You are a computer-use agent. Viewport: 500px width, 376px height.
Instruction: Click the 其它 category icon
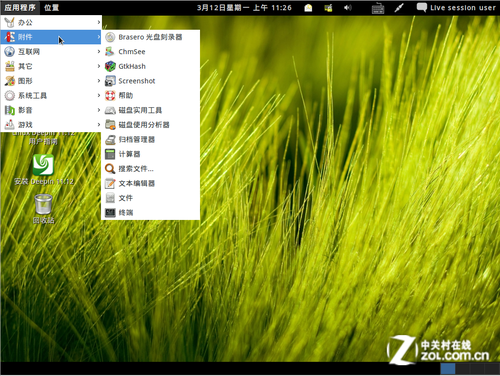click(10, 66)
